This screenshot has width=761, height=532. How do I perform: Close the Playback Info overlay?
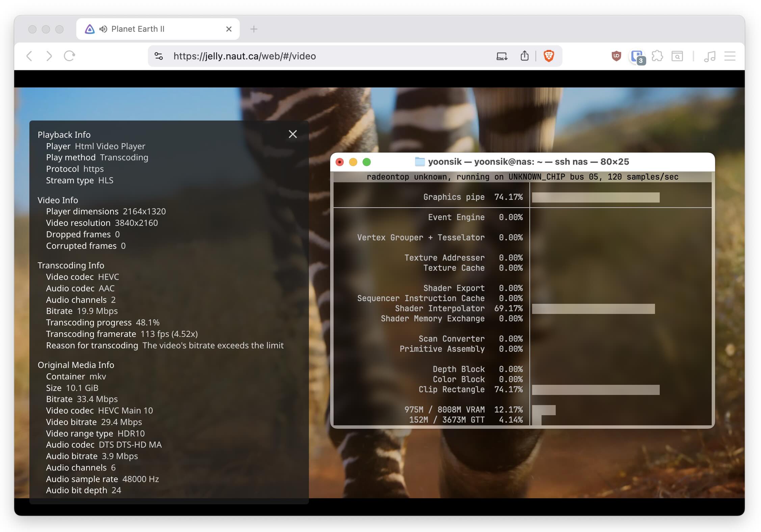click(x=293, y=134)
